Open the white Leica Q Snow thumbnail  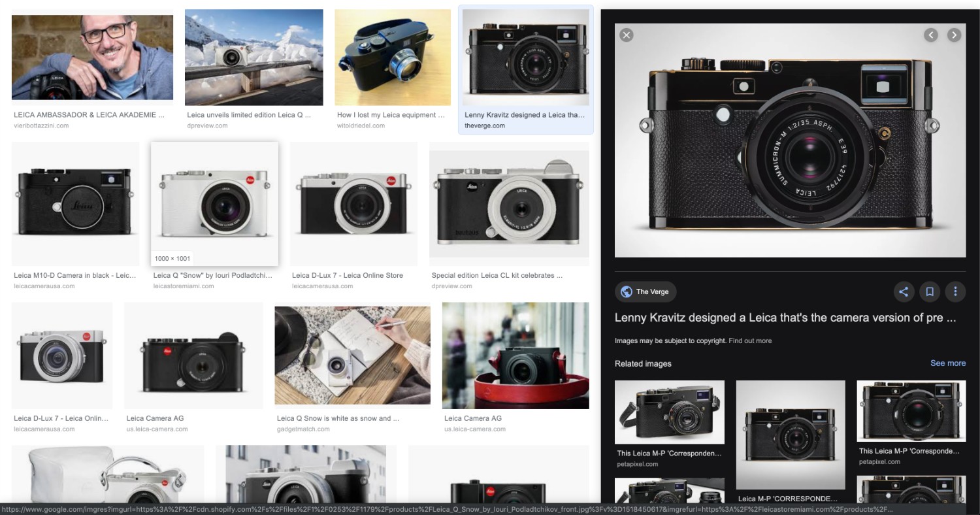pyautogui.click(x=214, y=203)
